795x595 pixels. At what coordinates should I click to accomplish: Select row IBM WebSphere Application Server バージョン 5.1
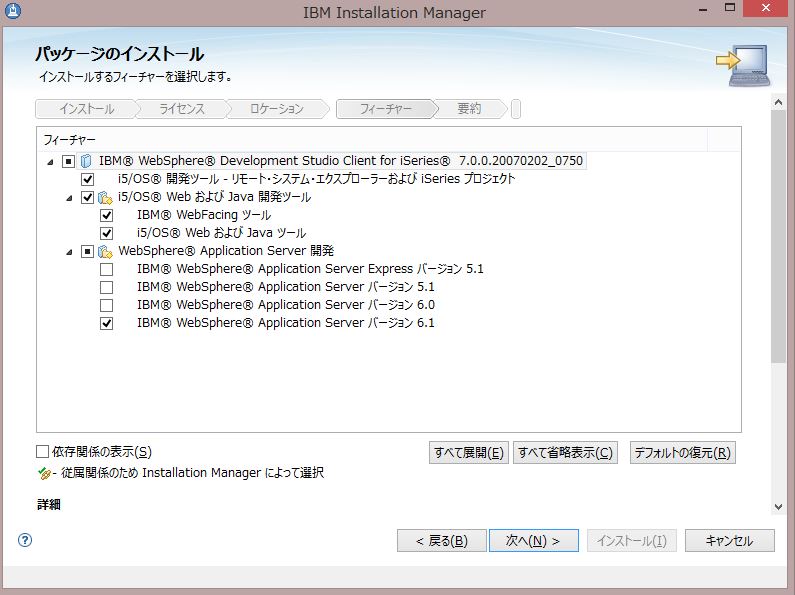tap(285, 287)
